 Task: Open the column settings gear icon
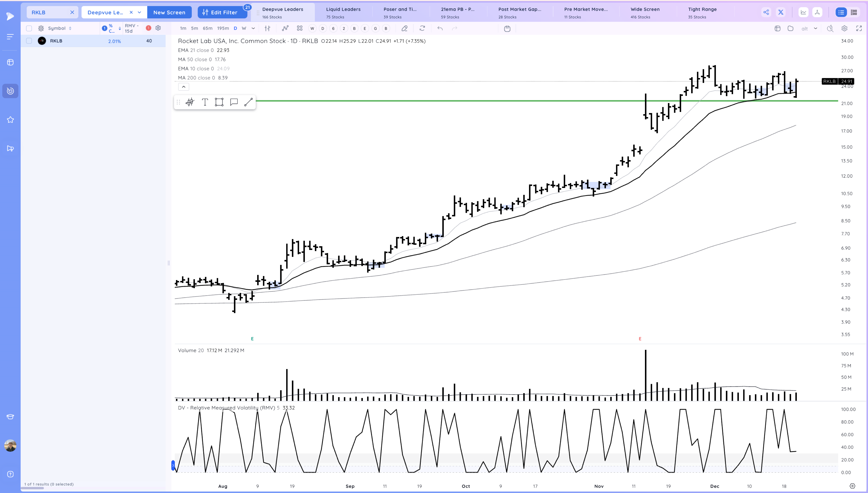[x=158, y=28]
